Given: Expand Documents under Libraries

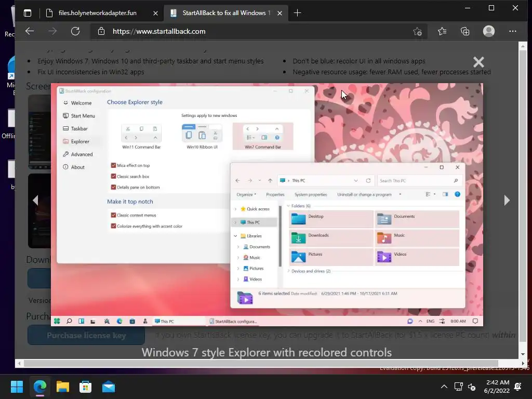Looking at the screenshot, I should click(238, 247).
